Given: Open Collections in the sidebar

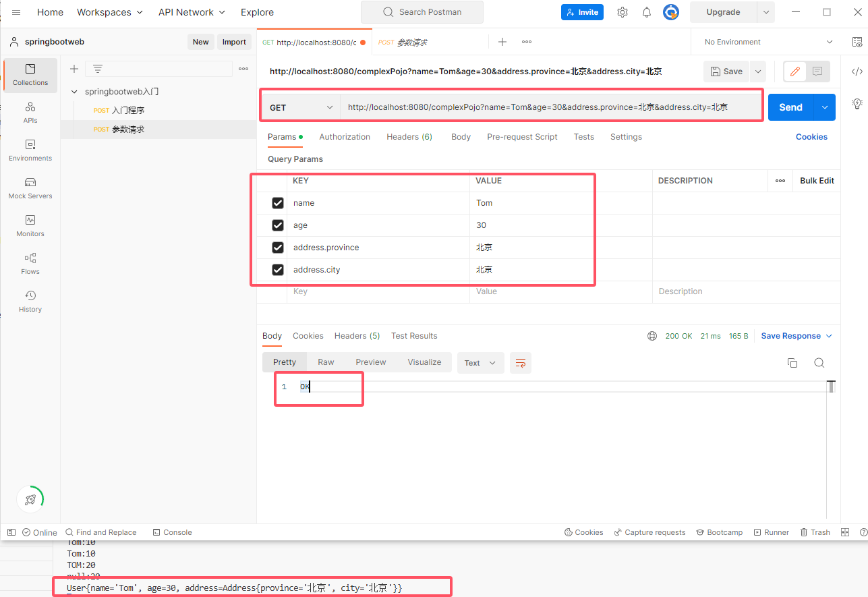Looking at the screenshot, I should pyautogui.click(x=30, y=75).
